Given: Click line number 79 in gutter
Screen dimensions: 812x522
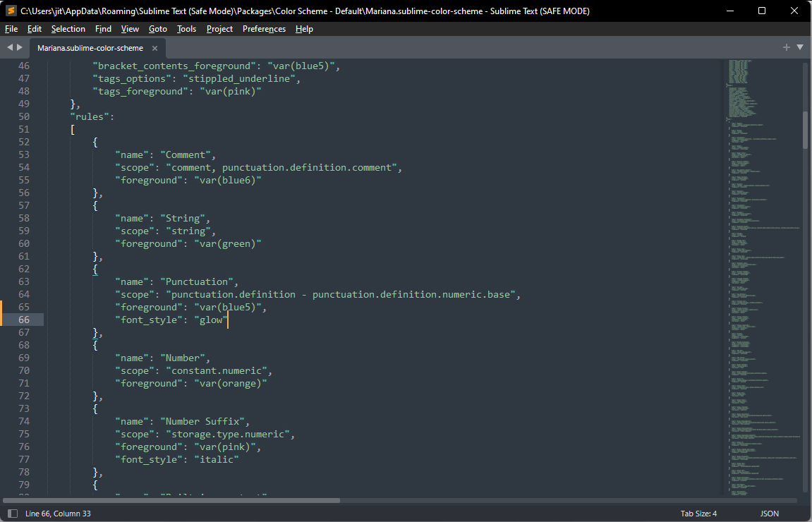Looking at the screenshot, I should click(x=24, y=485).
